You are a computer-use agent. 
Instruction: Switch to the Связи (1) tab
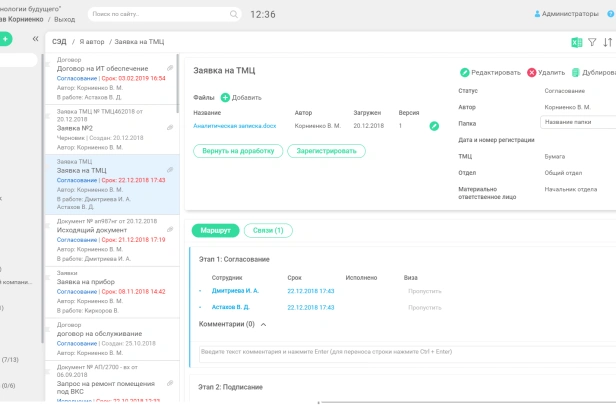click(269, 230)
